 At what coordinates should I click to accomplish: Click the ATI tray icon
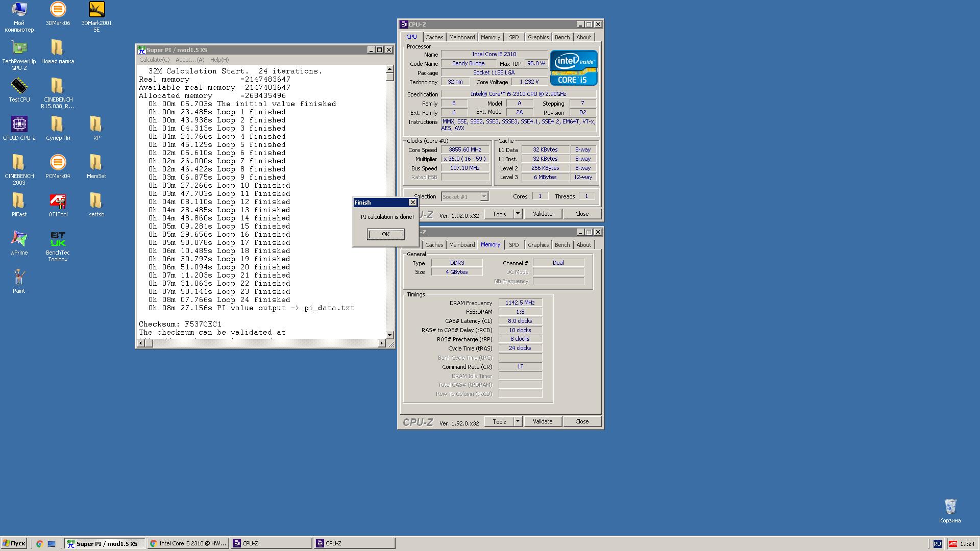[x=952, y=544]
